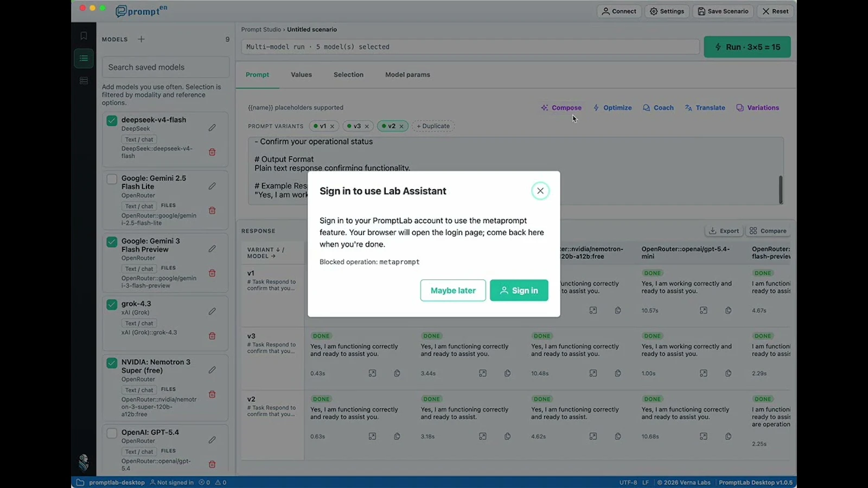Click the errors count in status bar
Image resolution: width=868 pixels, height=488 pixels.
pos(205,483)
